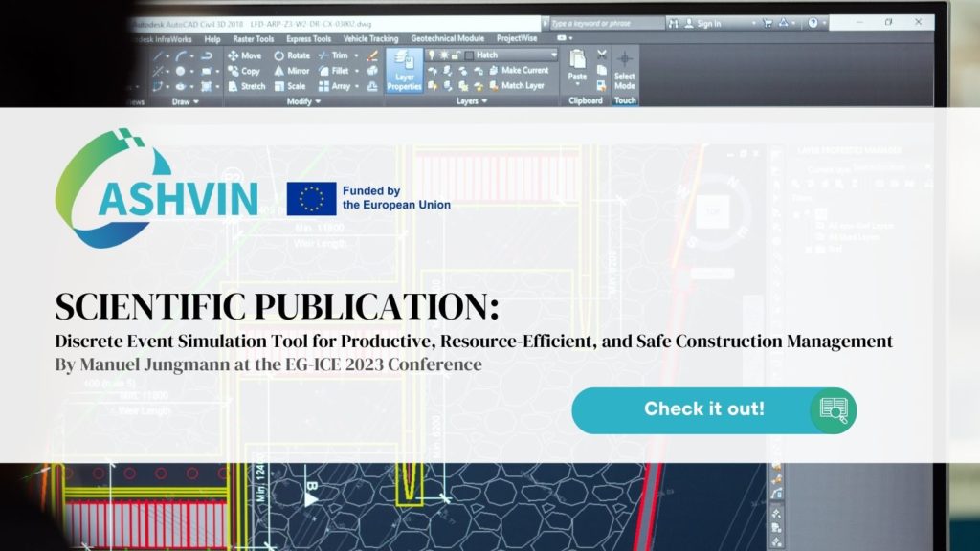
Task: Open the Hatch layer dropdown list
Action: click(553, 55)
